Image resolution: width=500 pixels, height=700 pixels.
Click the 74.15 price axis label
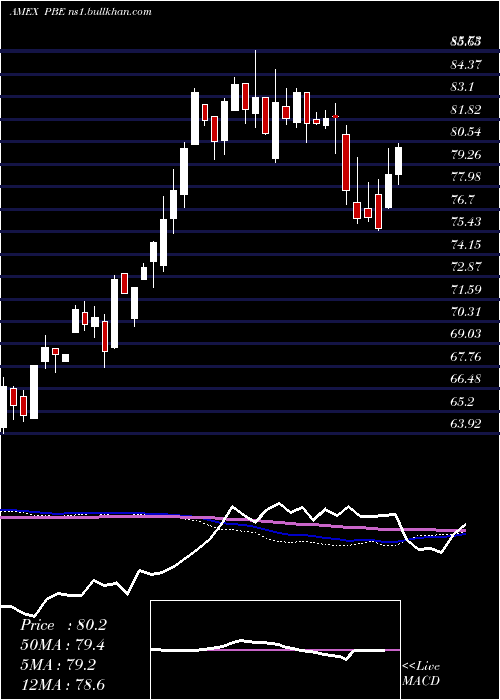tap(466, 245)
